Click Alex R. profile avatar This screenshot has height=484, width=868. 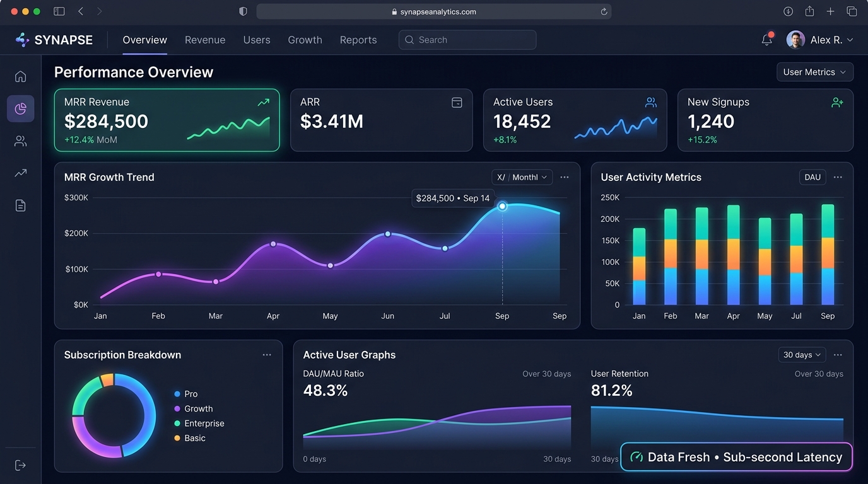click(x=795, y=40)
